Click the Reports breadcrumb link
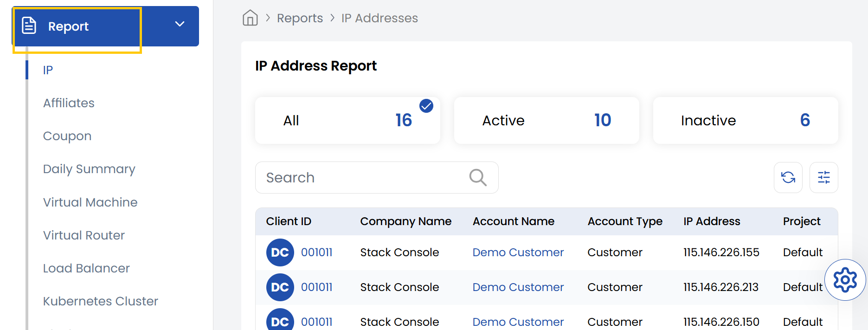This screenshot has width=868, height=330. [300, 18]
